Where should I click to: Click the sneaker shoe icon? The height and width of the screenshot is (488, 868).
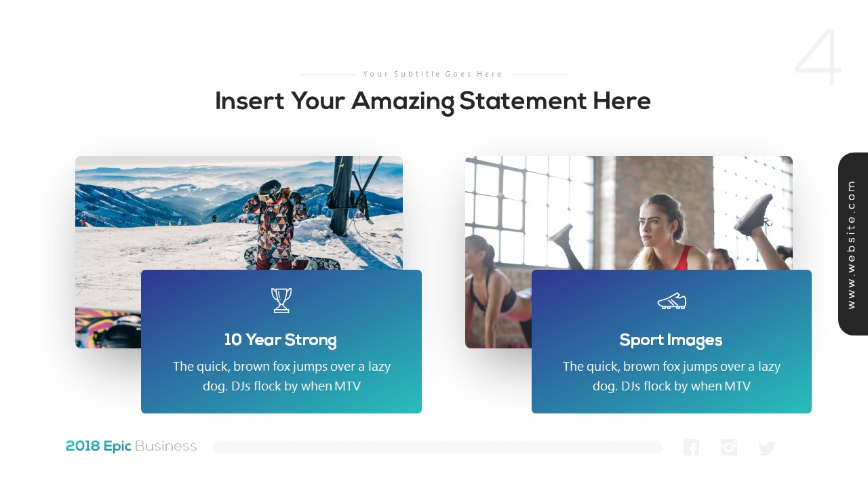(x=671, y=301)
